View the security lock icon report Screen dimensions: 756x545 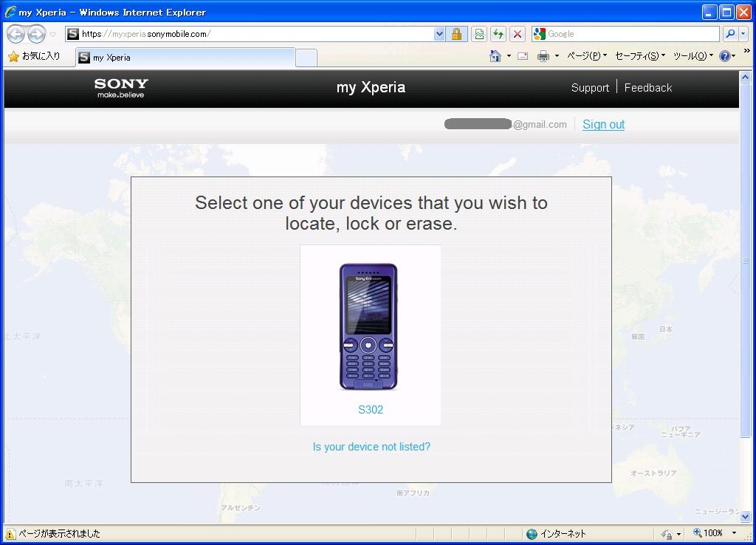click(x=456, y=34)
